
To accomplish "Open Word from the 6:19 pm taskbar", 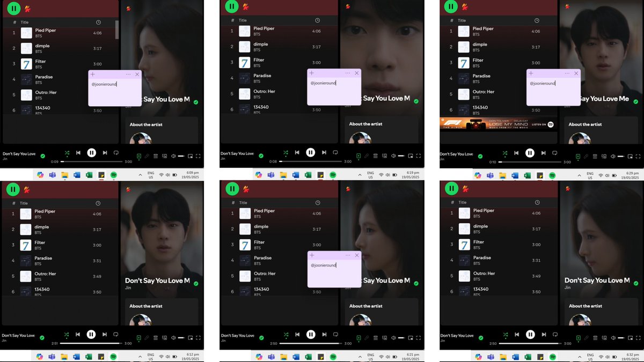I will coord(296,175).
